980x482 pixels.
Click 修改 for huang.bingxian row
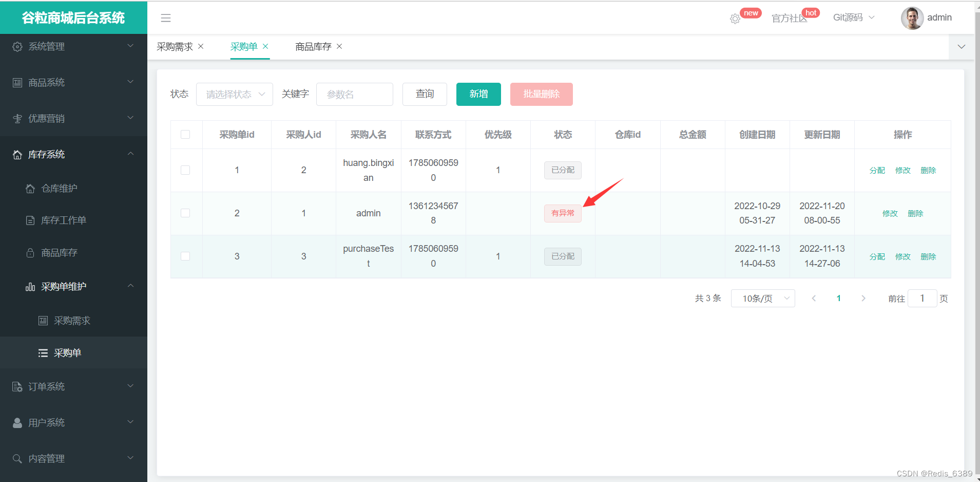point(903,171)
